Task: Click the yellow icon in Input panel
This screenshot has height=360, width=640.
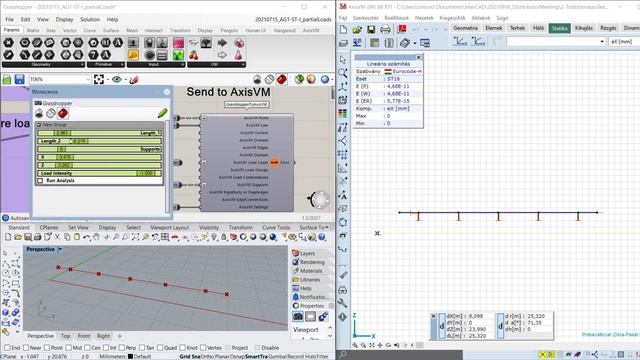Action: (133, 55)
